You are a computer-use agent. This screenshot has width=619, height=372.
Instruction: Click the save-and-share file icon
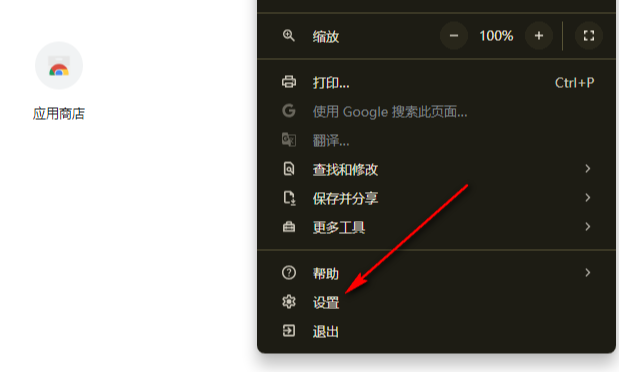tap(289, 198)
